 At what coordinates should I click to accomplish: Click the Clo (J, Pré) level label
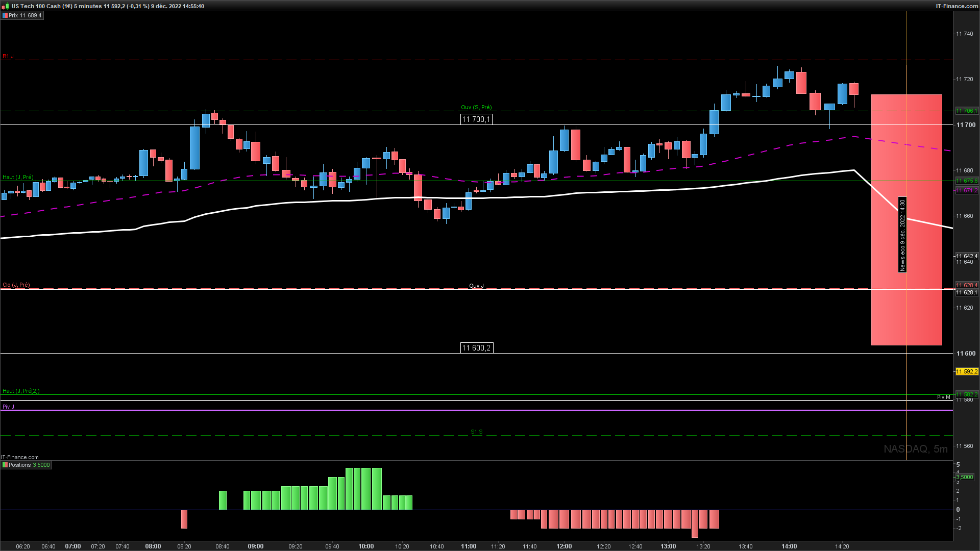pos(16,285)
